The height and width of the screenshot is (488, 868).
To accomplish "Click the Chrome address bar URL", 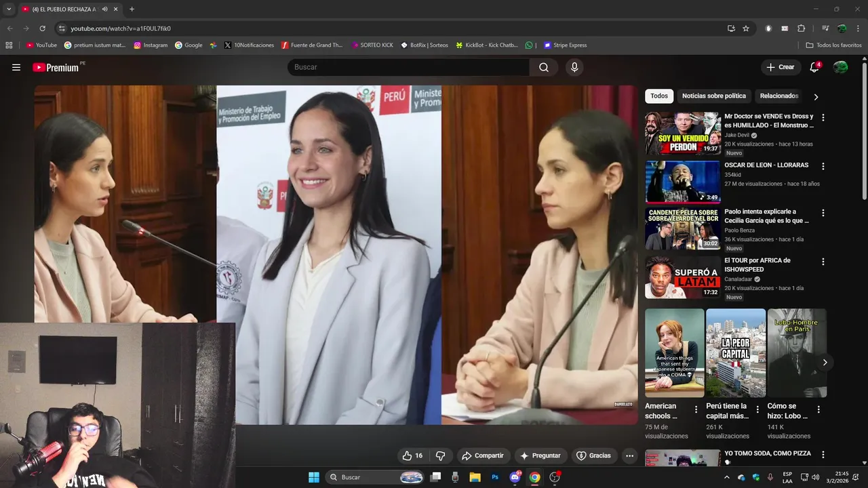I will coord(121,28).
